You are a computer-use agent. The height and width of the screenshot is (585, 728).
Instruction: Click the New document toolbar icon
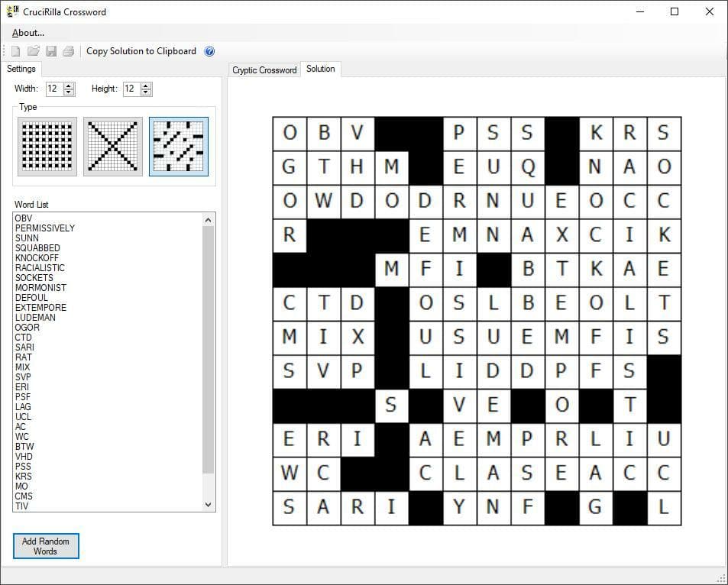(16, 51)
